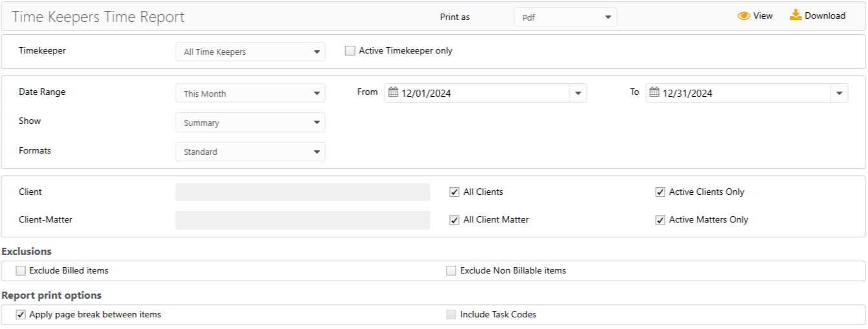Click the From date calendar icon
The height and width of the screenshot is (329, 868).
(x=393, y=93)
